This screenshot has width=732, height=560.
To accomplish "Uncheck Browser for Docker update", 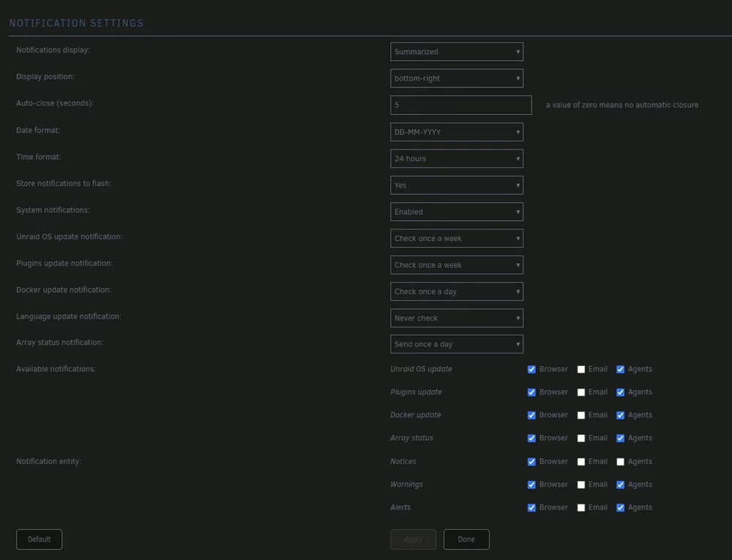I will [531, 415].
